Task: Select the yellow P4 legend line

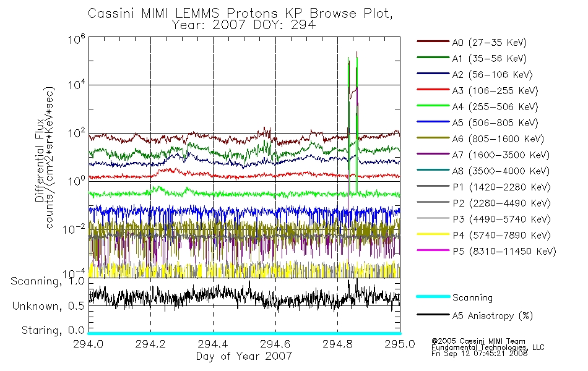Action: (x=433, y=234)
